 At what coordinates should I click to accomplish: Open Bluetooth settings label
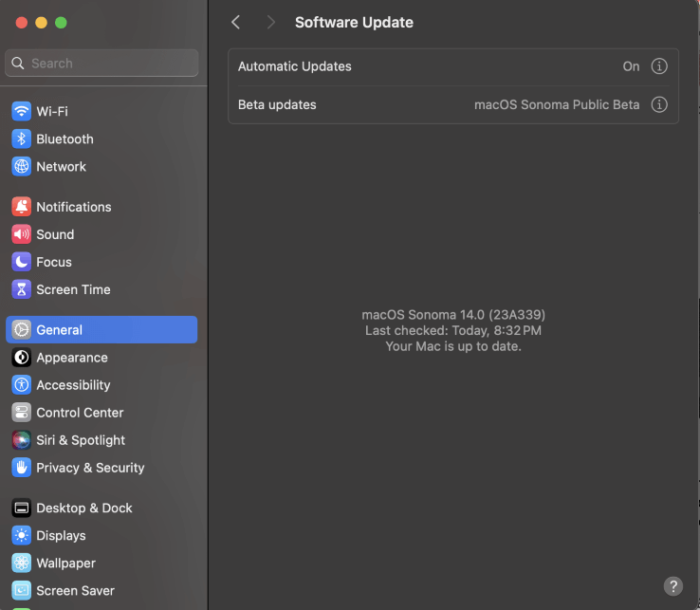pyautogui.click(x=65, y=139)
